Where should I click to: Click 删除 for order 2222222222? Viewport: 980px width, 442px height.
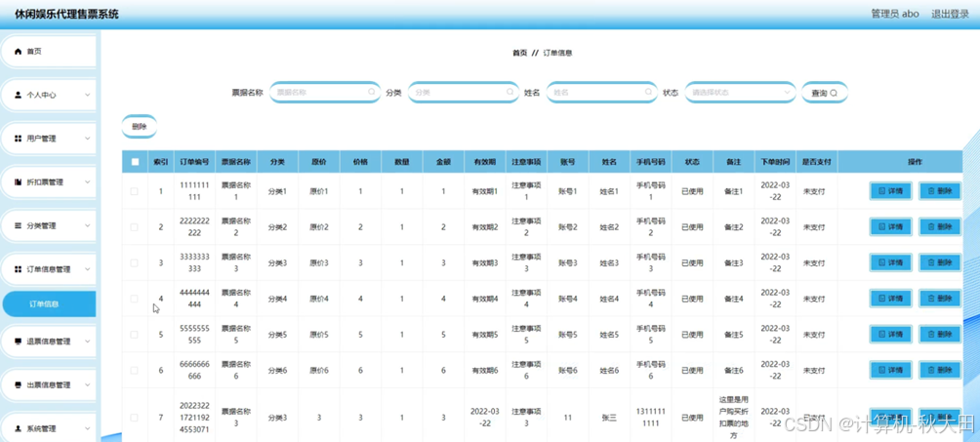939,227
